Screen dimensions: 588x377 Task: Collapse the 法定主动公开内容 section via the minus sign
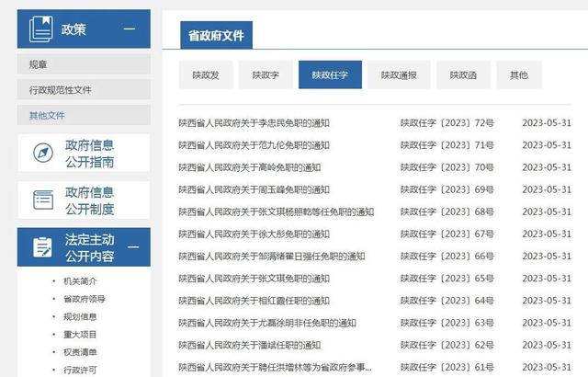pyautogui.click(x=133, y=247)
